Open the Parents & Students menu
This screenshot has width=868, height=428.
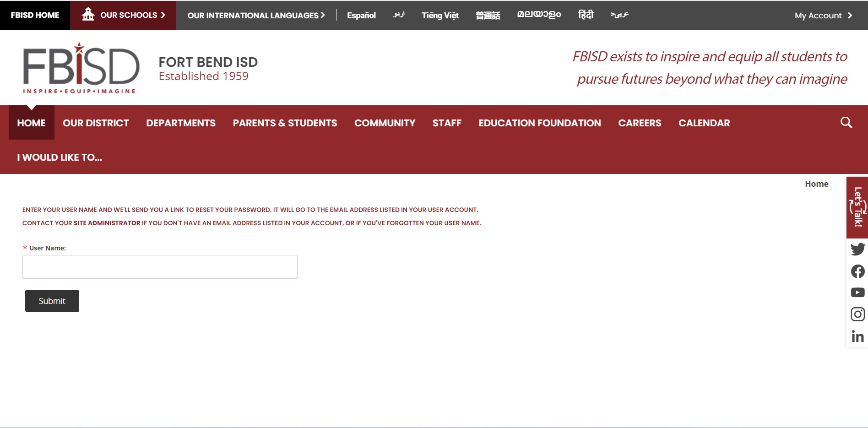point(285,123)
